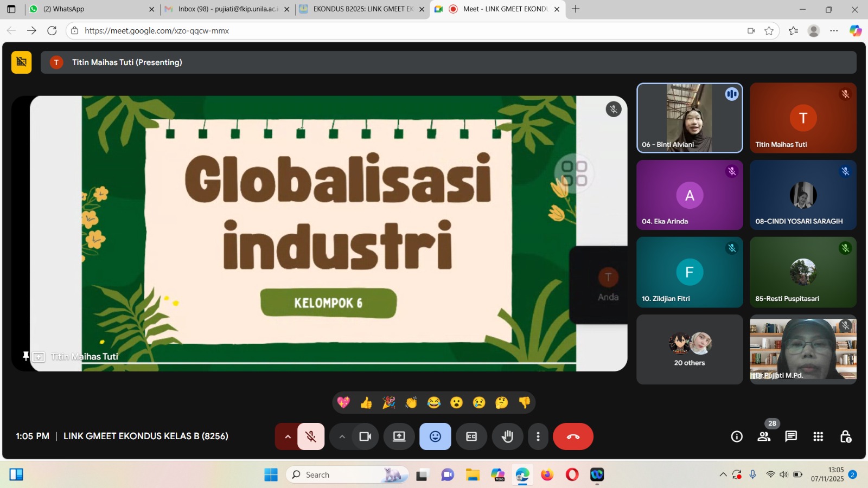Expand audio settings arrow beside microphone

(288, 436)
